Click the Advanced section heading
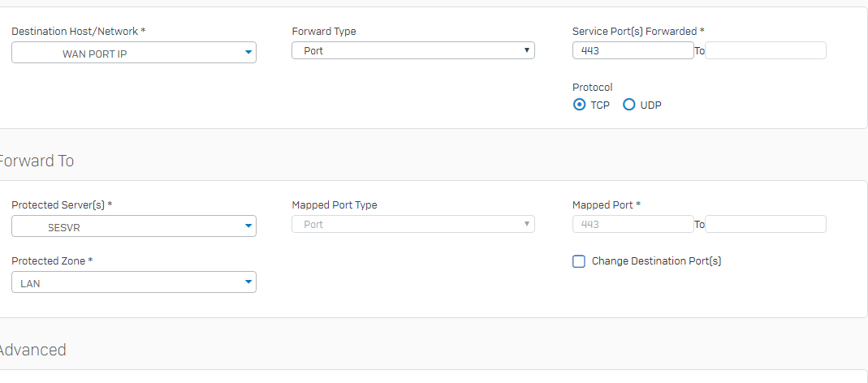This screenshot has height=383, width=868. coord(32,350)
